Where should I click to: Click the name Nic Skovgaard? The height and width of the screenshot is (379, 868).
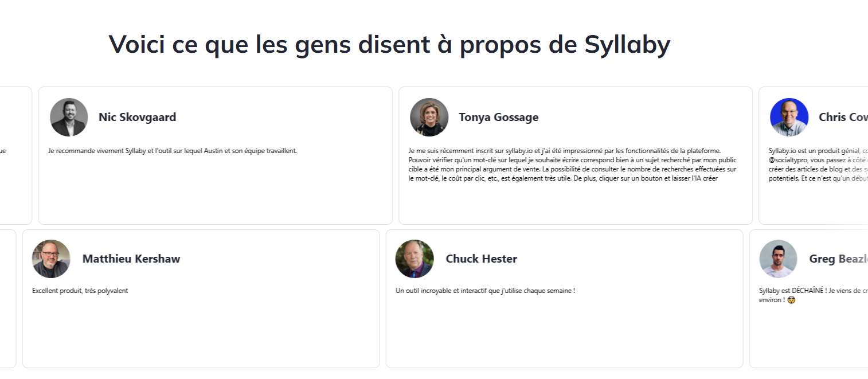tap(137, 117)
